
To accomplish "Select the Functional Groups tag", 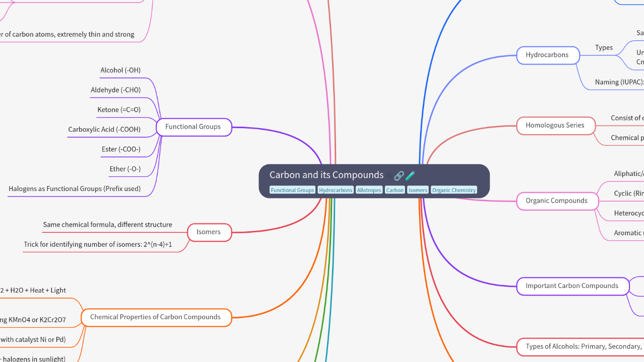I will [292, 190].
